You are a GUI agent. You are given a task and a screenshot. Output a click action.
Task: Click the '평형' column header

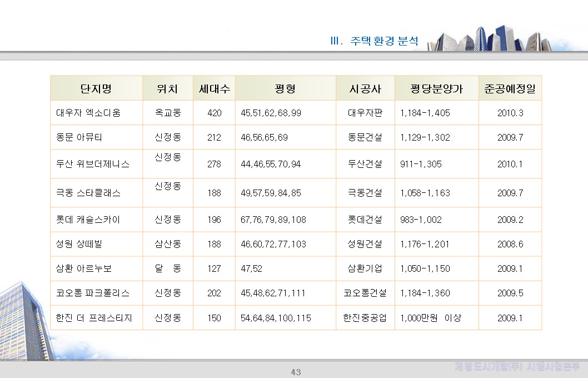(285, 87)
